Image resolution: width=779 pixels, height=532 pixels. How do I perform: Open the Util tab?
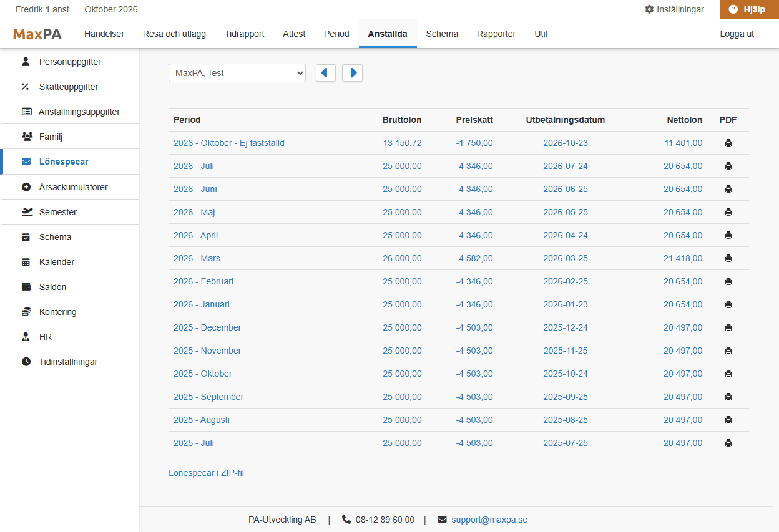(541, 34)
